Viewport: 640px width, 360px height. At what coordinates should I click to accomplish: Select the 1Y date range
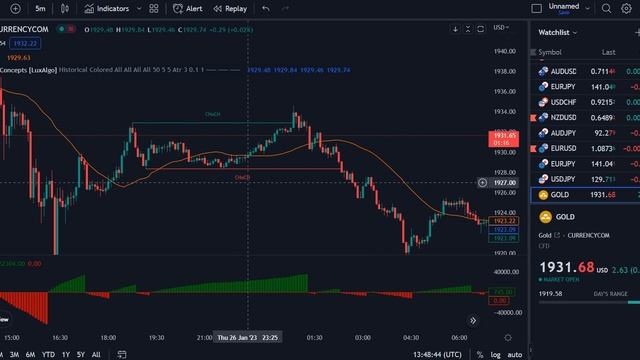66,355
